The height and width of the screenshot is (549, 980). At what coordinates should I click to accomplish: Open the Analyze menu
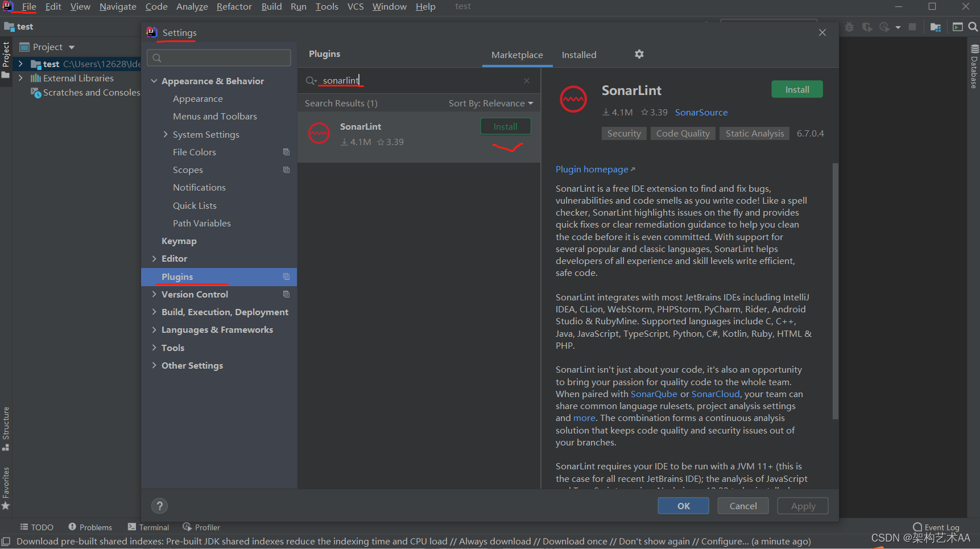coord(192,6)
